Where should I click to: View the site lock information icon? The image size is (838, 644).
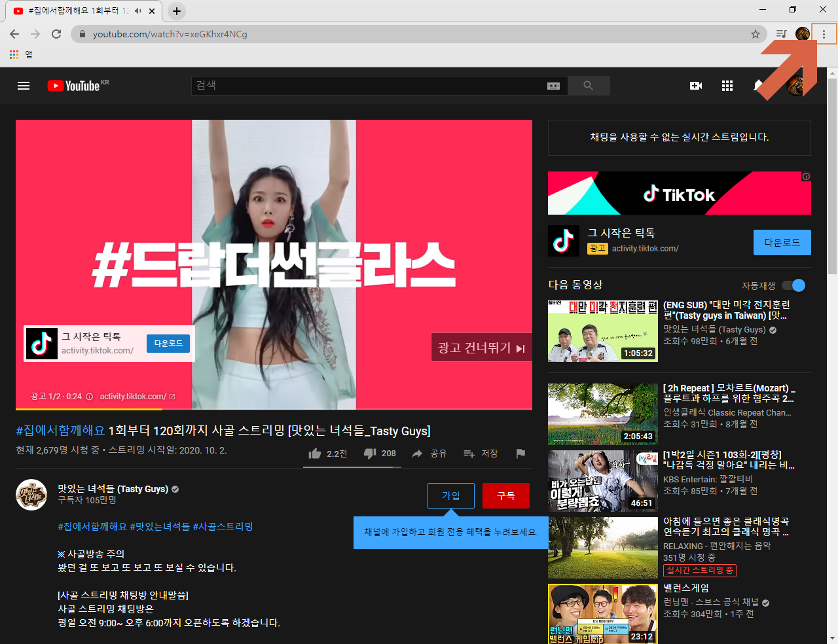82,34
